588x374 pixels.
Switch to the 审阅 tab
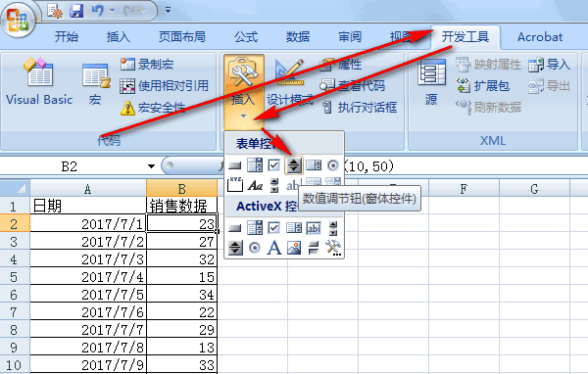point(350,37)
